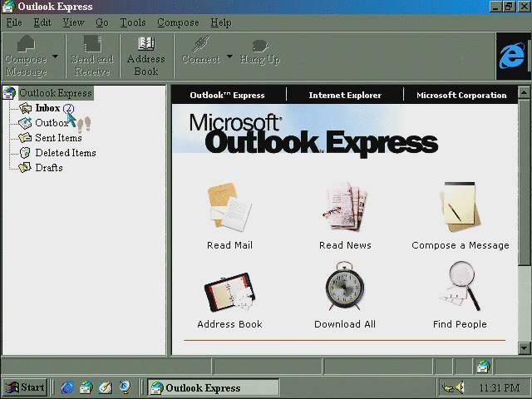Click the status bar connection icon
Viewport: 532px width, 399px height.
click(483, 367)
